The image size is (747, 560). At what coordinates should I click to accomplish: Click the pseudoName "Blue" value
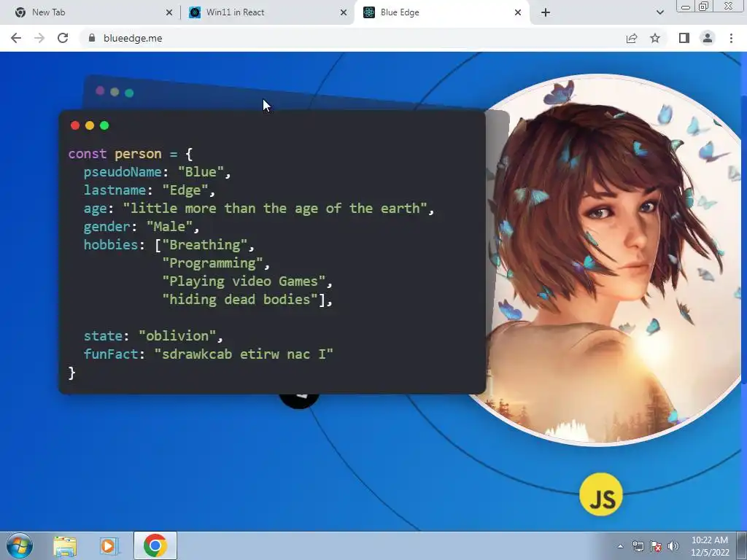(x=201, y=172)
